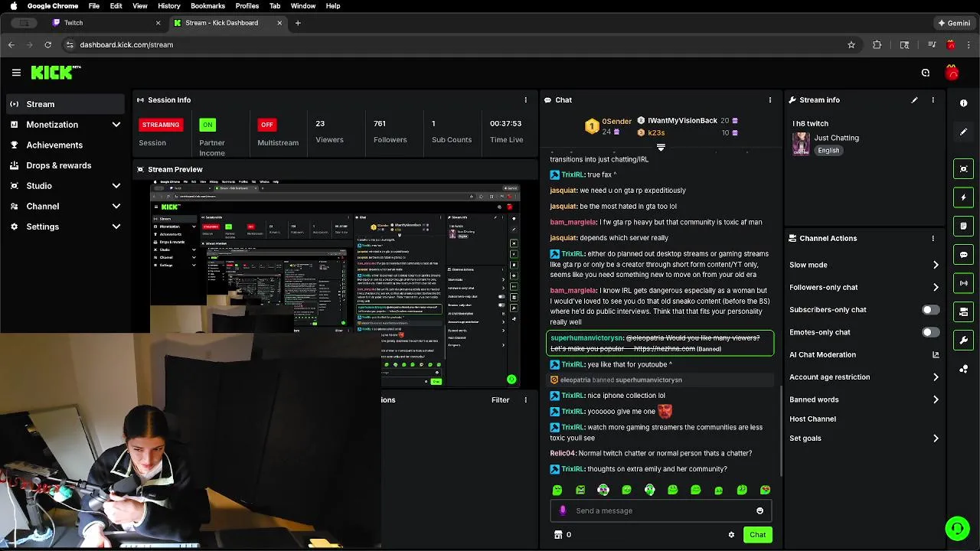This screenshot has width=980, height=551.
Task: Open the emoji picker in message box
Action: [x=759, y=510]
